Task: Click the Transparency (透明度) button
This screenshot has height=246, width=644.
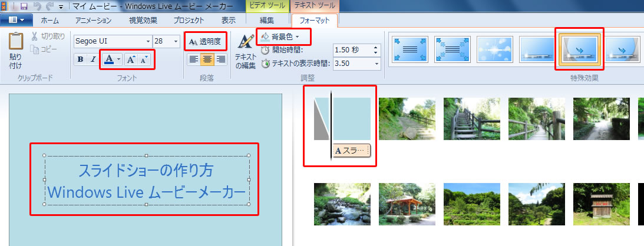Action: 204,41
